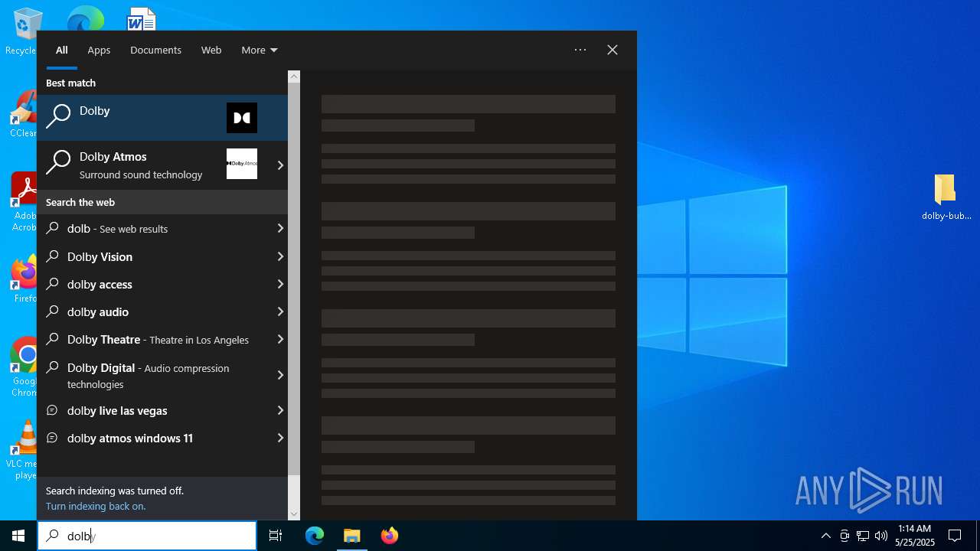
Task: Open the Dolby best match result
Action: coord(162,118)
